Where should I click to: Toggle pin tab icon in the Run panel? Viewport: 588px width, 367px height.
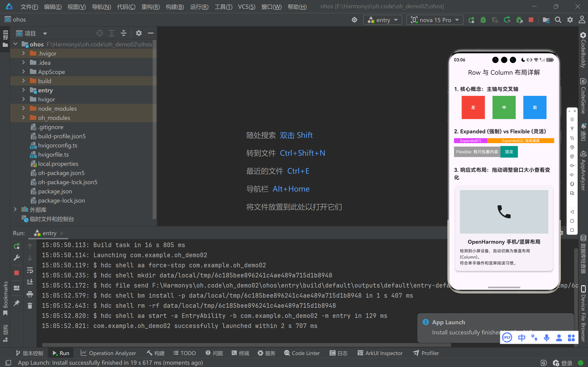[17, 303]
